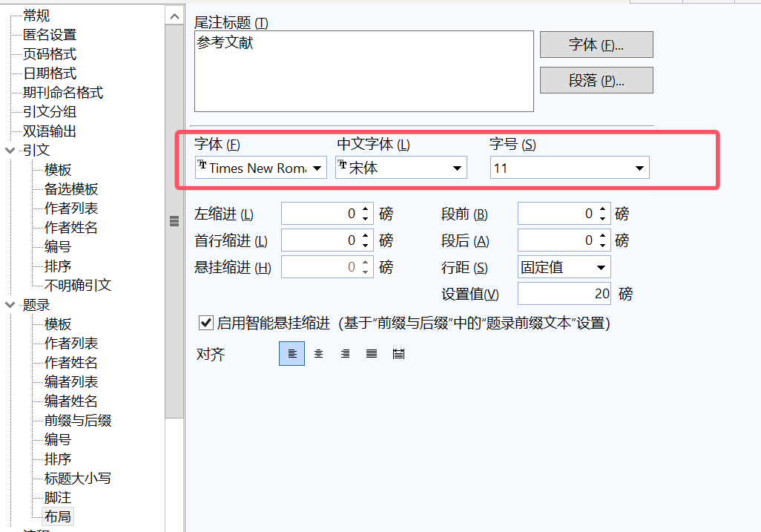Click tree scrollbar up arrow
The width and height of the screenshot is (761, 532).
(x=175, y=16)
